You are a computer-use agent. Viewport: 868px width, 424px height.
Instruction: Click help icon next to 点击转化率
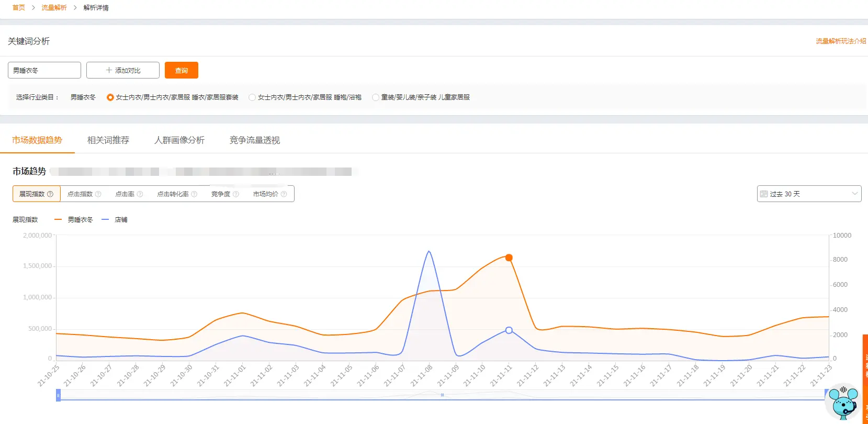click(x=194, y=194)
